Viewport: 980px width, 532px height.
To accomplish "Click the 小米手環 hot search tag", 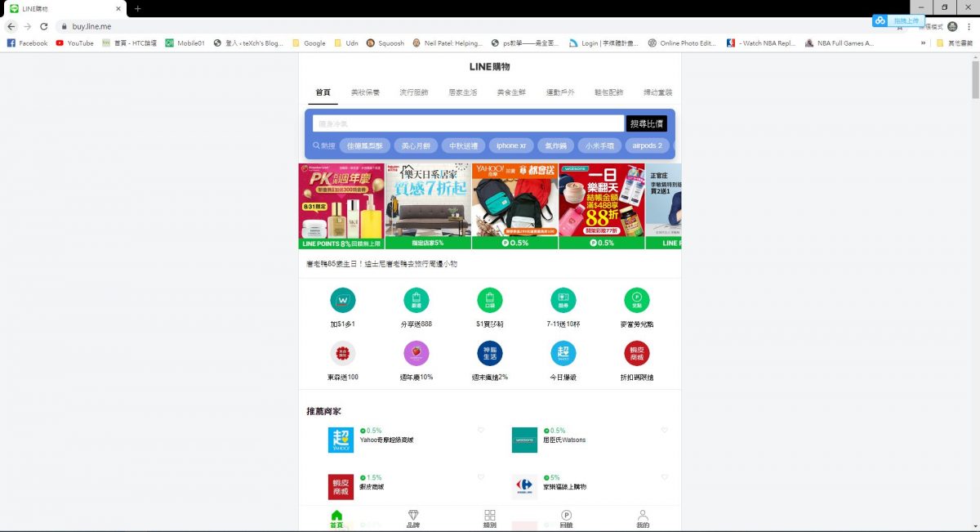I will click(x=600, y=145).
